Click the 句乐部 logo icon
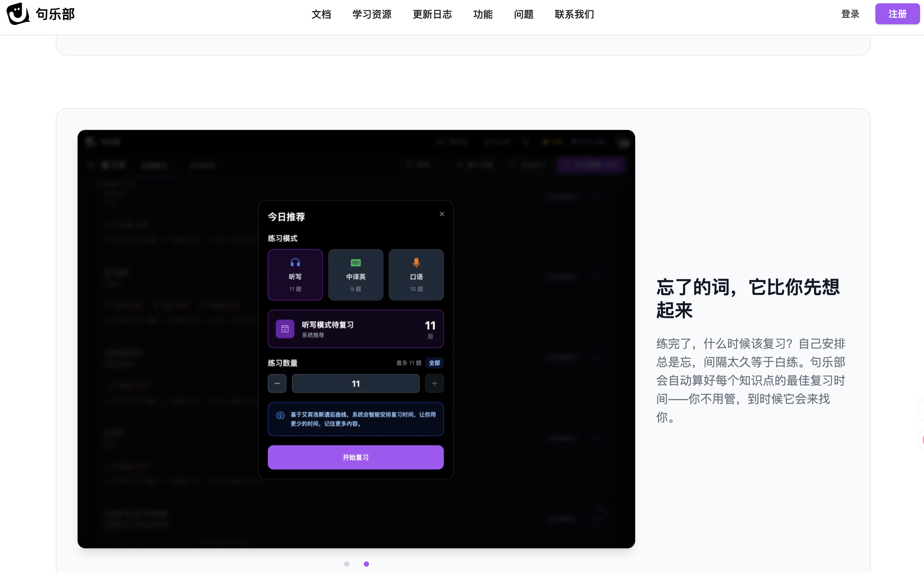The height and width of the screenshot is (572, 924). point(18,14)
